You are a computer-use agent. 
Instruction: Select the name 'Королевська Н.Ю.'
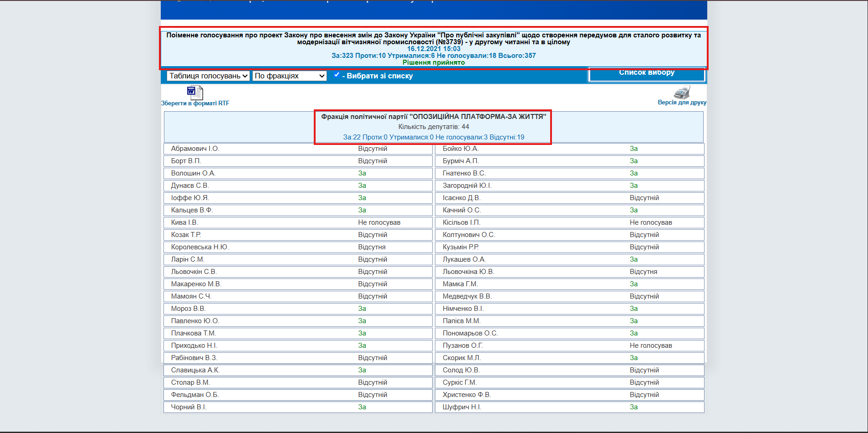click(x=200, y=247)
